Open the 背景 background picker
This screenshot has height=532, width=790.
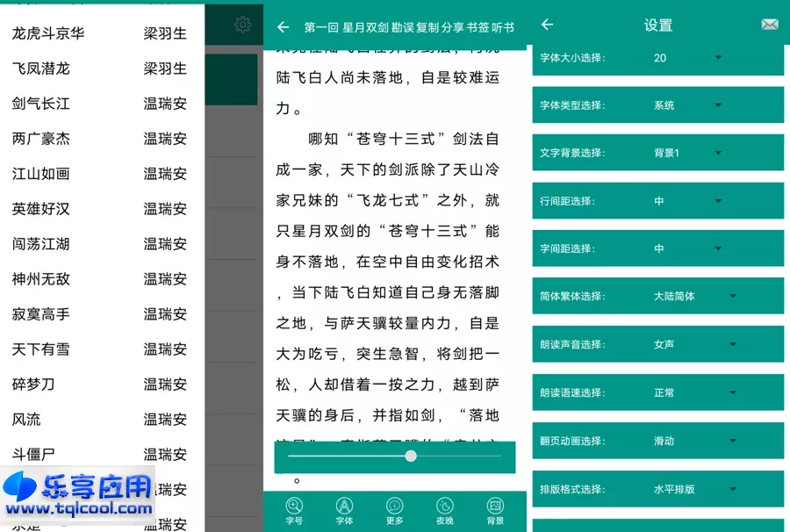tap(497, 509)
